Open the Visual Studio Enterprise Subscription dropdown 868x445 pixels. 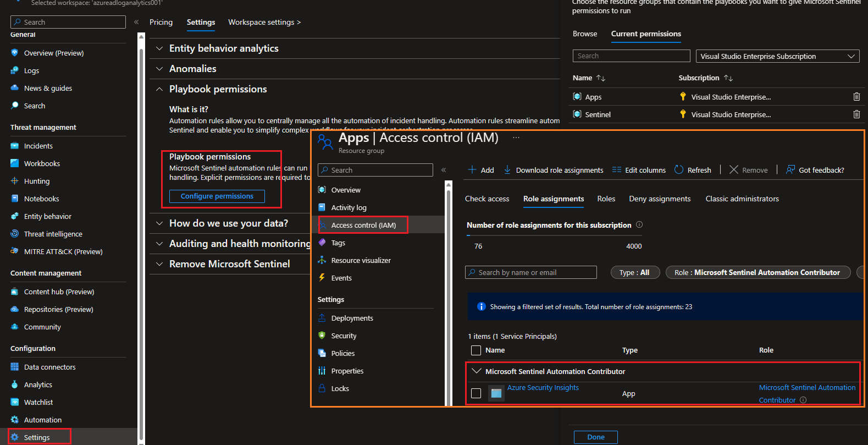tap(777, 56)
